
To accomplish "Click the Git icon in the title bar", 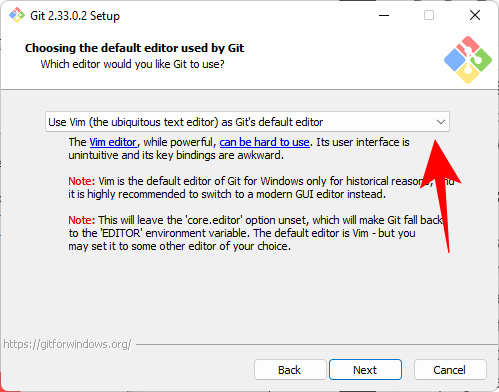I will [17, 15].
